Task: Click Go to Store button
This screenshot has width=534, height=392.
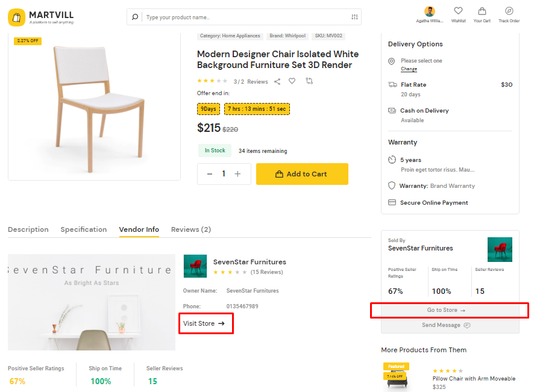Action: pyautogui.click(x=446, y=310)
